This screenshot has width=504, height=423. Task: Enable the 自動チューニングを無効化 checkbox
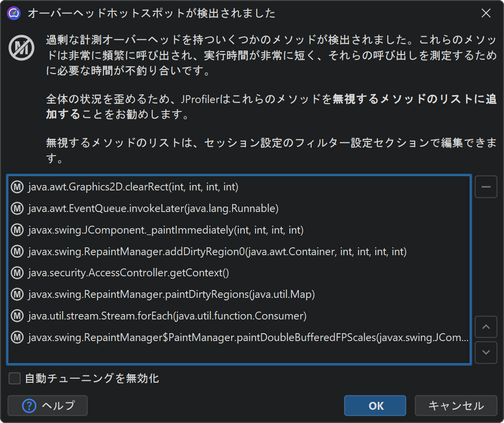point(14,378)
